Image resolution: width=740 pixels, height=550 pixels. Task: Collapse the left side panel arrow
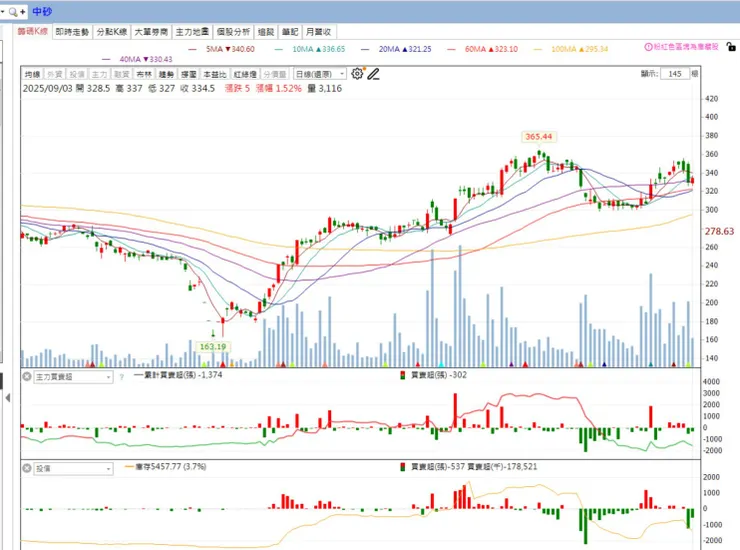(x=8, y=398)
